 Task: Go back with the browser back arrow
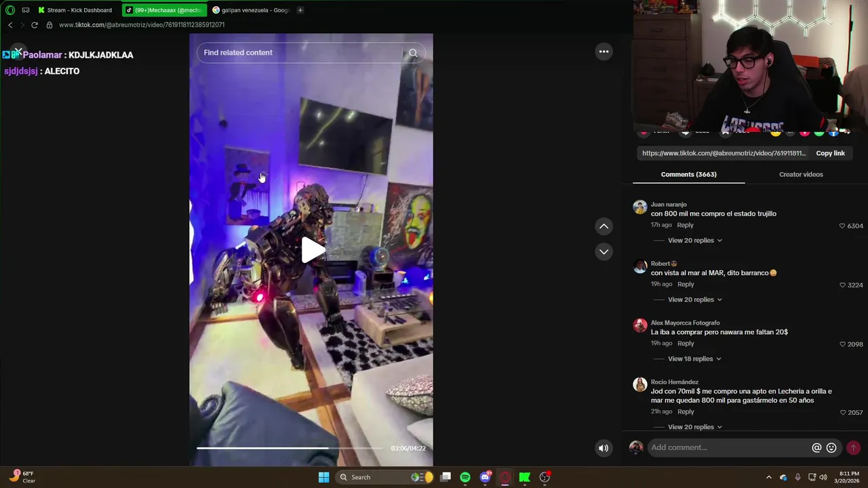click(x=10, y=25)
